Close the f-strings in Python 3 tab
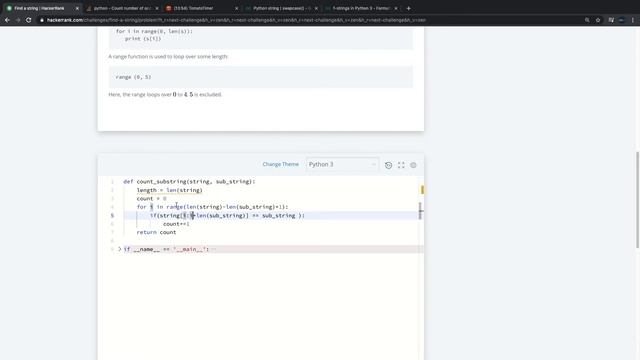Viewport: 640px width, 360px height. click(x=396, y=8)
